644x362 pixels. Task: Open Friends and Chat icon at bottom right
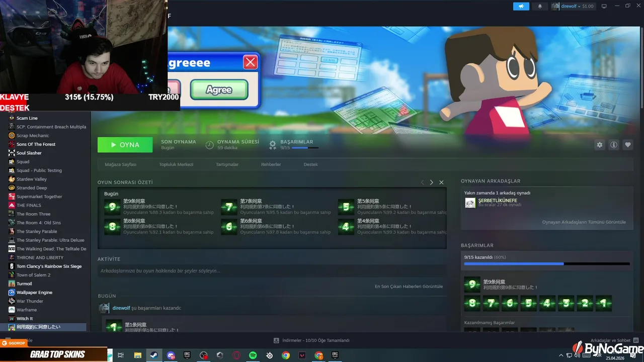(x=635, y=340)
